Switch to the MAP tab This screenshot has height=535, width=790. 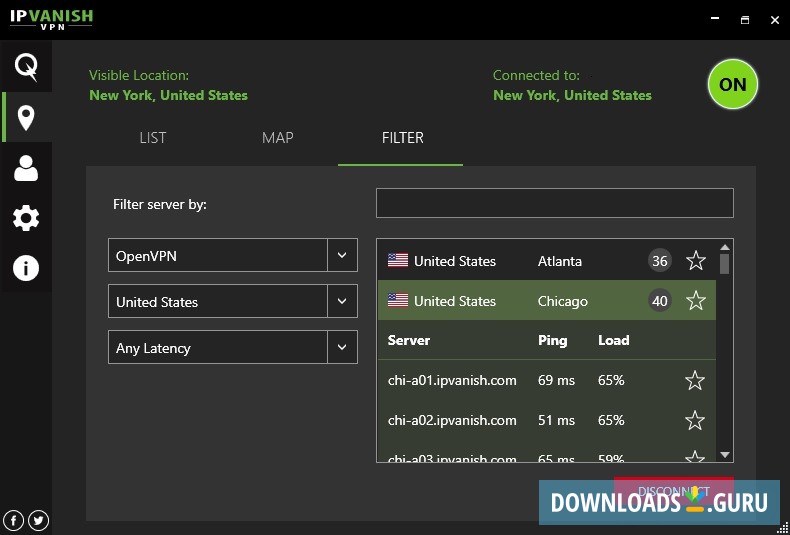(x=278, y=138)
